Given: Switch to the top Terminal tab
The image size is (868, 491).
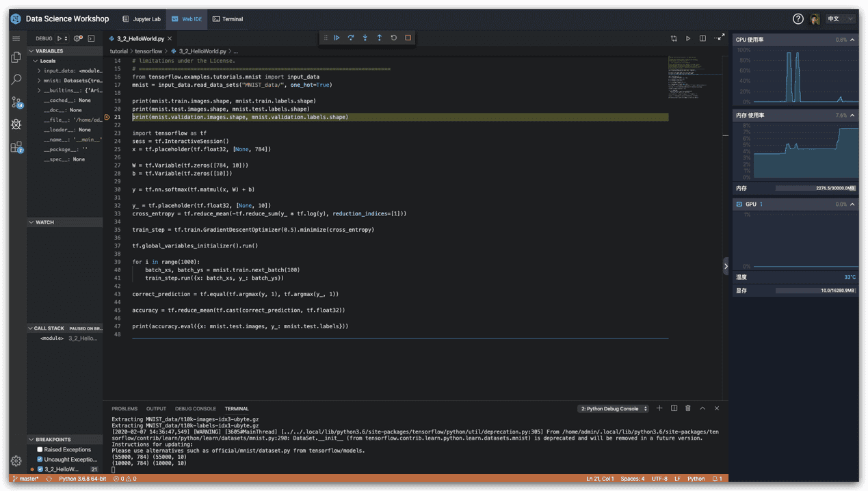Looking at the screenshot, I should tap(228, 19).
